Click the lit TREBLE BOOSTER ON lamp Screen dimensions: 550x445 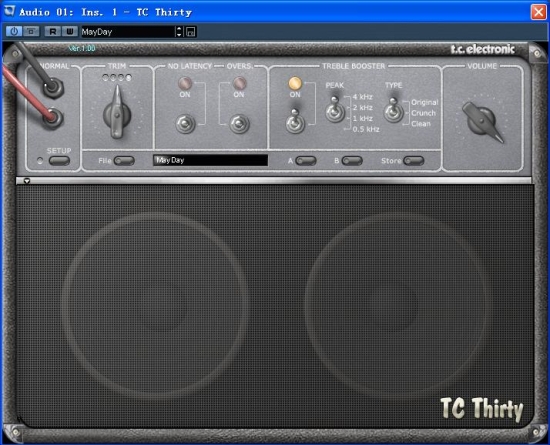coord(295,83)
